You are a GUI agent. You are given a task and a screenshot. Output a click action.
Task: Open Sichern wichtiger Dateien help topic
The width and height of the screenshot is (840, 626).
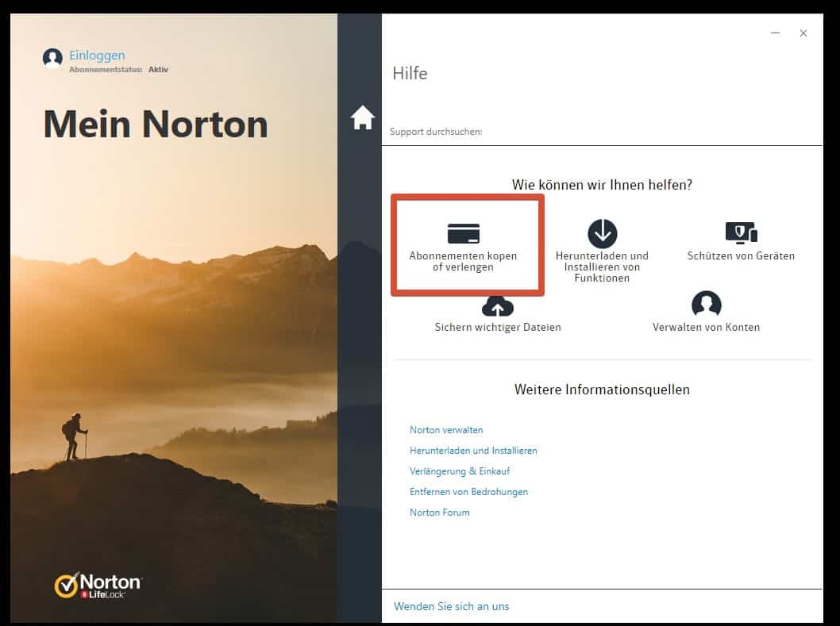click(498, 327)
